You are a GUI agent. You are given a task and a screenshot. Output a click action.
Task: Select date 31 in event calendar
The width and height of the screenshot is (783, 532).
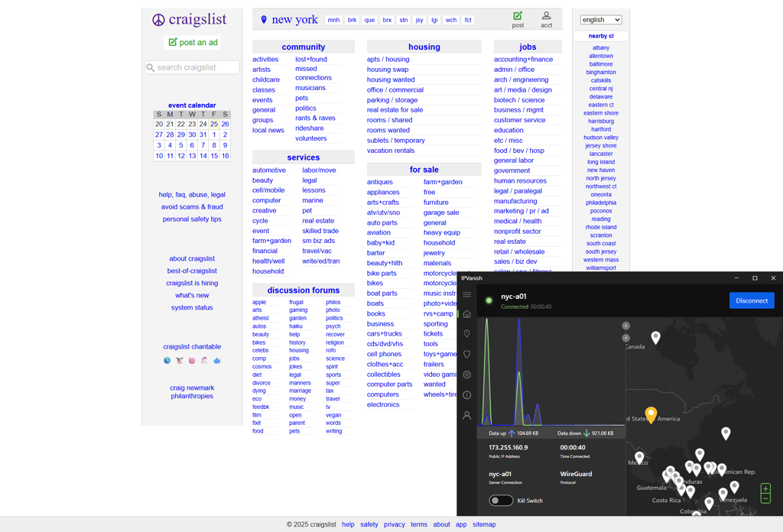point(203,135)
